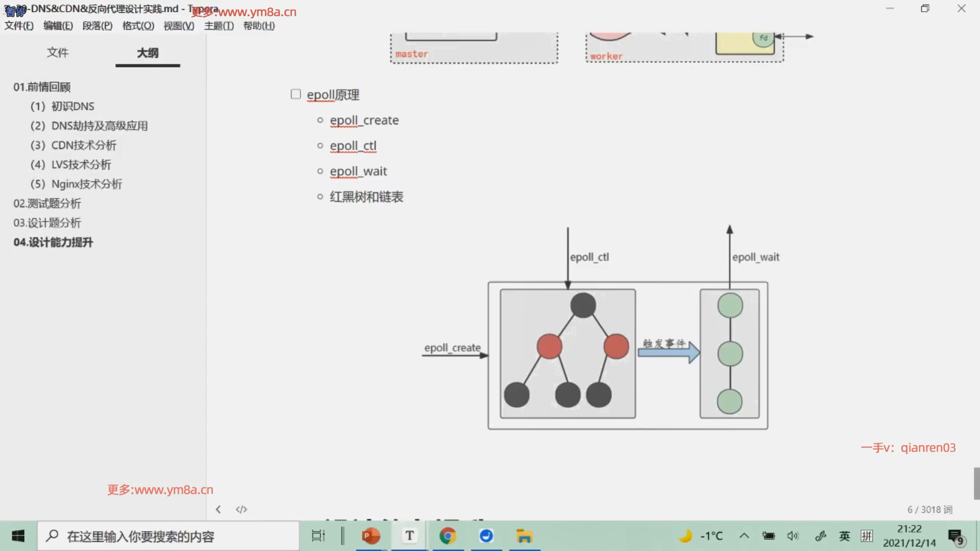Screen dimensions: 980x551
Task: Open the volume speaker tray icon
Action: point(792,536)
